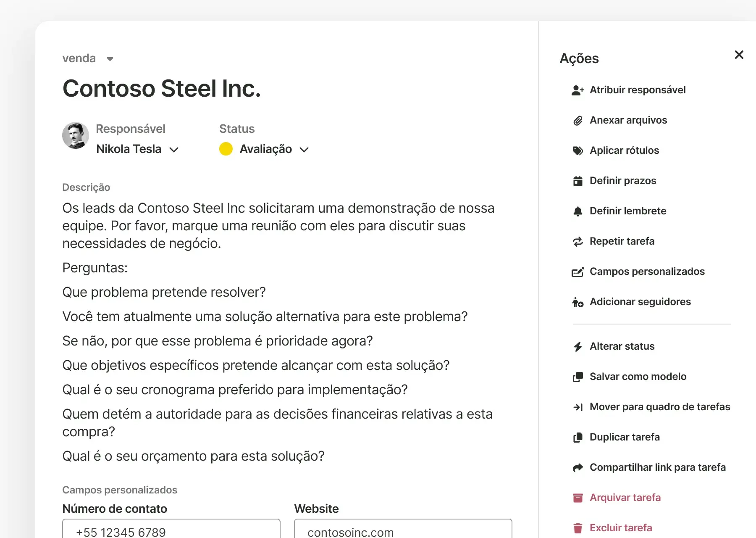The width and height of the screenshot is (756, 538).
Task: Click the Adicionar seguidores icon
Action: (x=578, y=302)
